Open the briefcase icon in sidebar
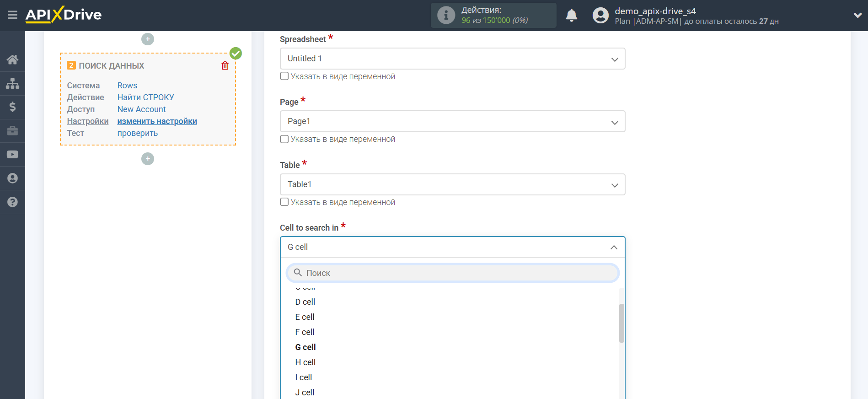The image size is (868, 399). click(x=12, y=131)
